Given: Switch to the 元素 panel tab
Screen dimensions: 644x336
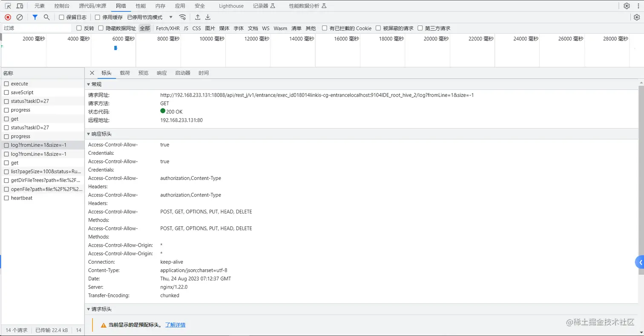Looking at the screenshot, I should pos(39,6).
